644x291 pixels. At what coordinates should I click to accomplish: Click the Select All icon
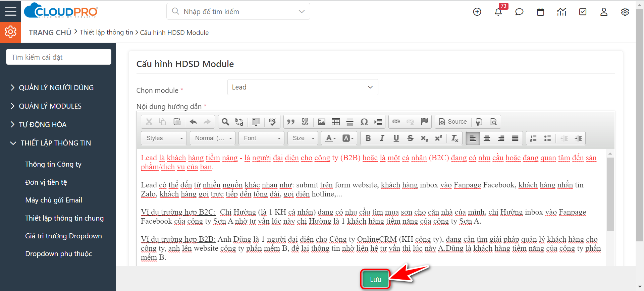256,122
